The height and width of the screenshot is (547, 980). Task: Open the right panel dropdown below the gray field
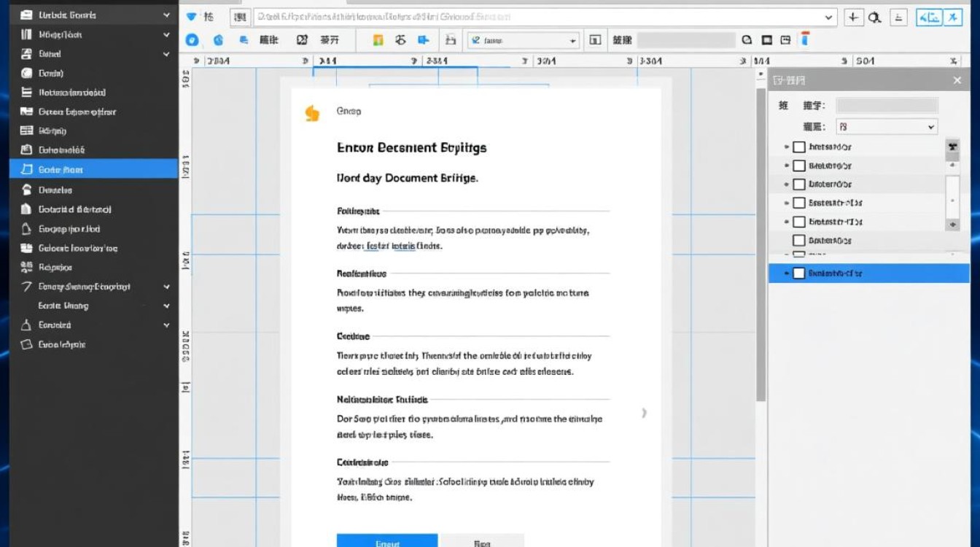click(886, 127)
